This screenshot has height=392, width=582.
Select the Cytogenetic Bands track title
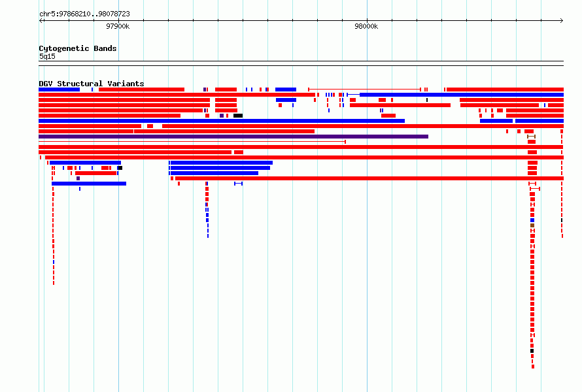tap(78, 48)
